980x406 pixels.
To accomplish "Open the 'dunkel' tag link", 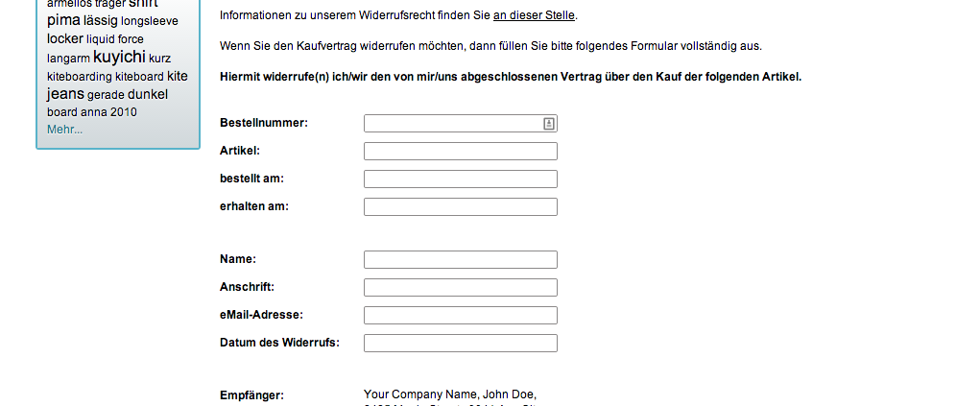I will click(148, 95).
